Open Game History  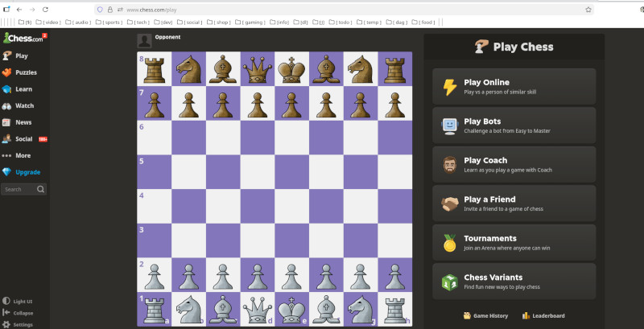click(x=485, y=316)
